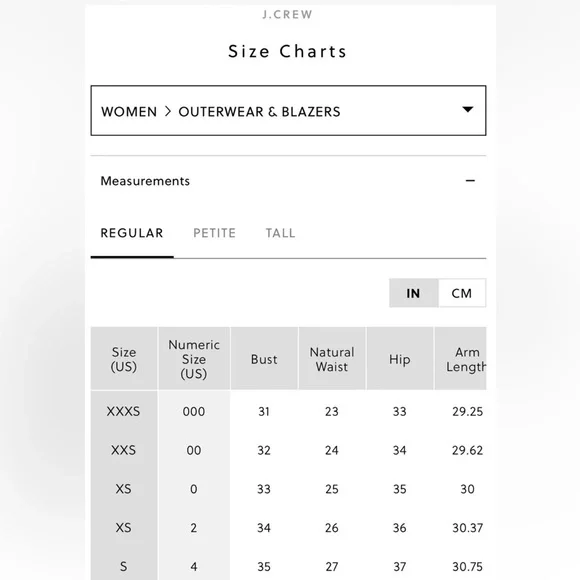The width and height of the screenshot is (580, 580).
Task: Click the Size Charts page title
Action: 287,51
